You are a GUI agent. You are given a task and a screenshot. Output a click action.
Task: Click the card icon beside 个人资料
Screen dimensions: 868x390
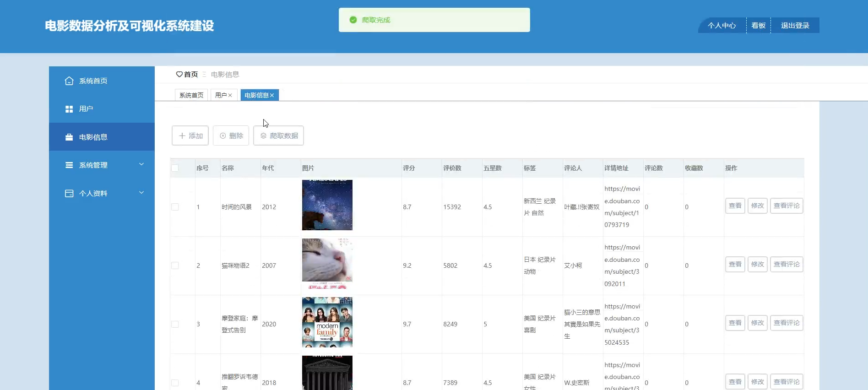point(69,193)
